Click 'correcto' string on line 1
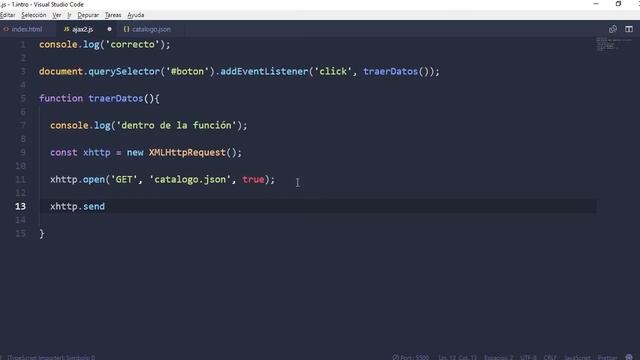 pyautogui.click(x=132, y=44)
